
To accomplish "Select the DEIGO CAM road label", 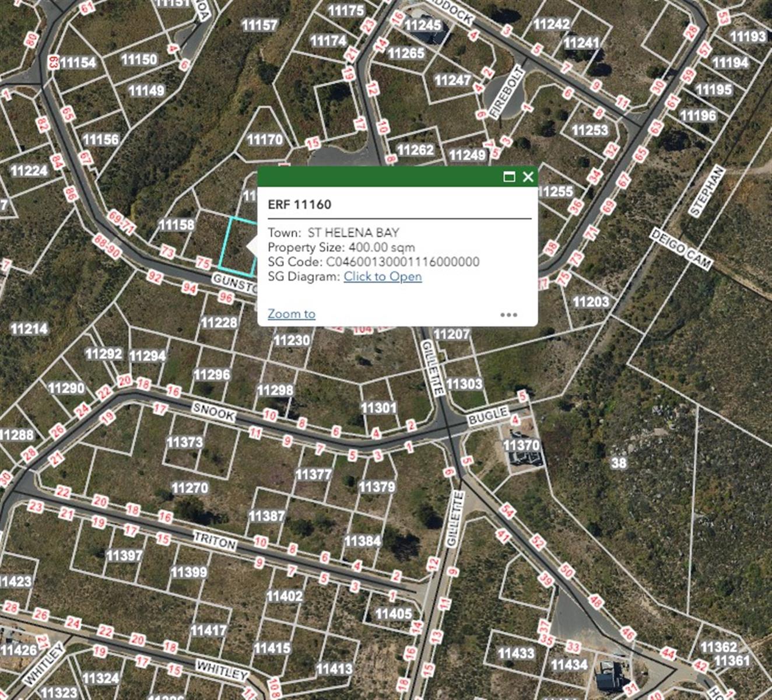I will pyautogui.click(x=680, y=250).
